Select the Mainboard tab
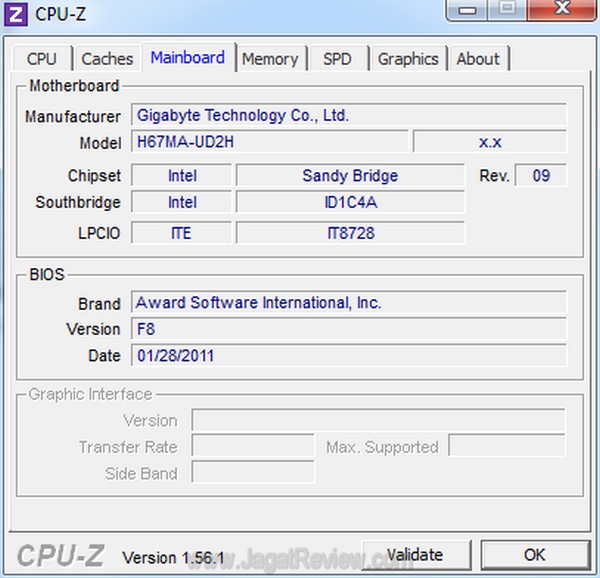Image resolution: width=600 pixels, height=578 pixels. click(188, 57)
